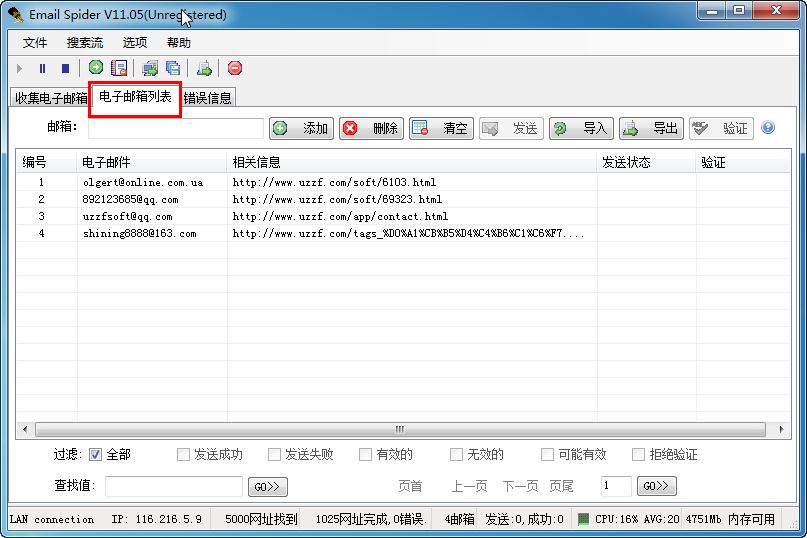Click the 添加 button
This screenshot has height=538, width=807.
coord(302,128)
